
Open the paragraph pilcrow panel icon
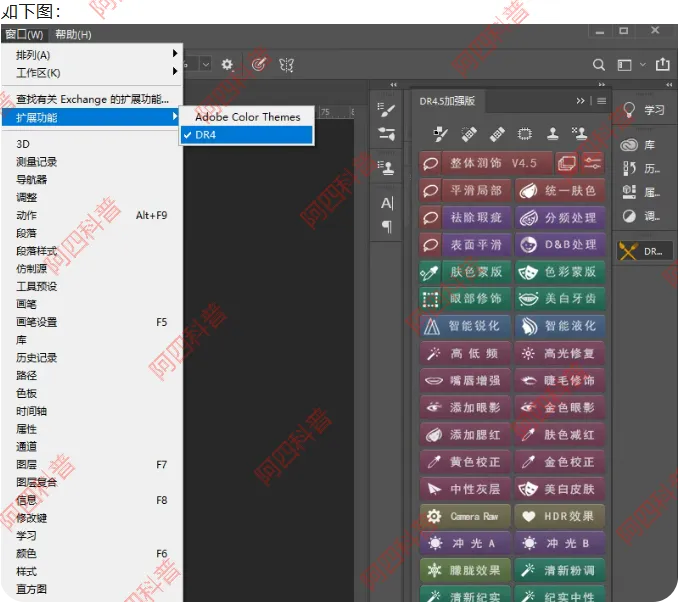(387, 227)
